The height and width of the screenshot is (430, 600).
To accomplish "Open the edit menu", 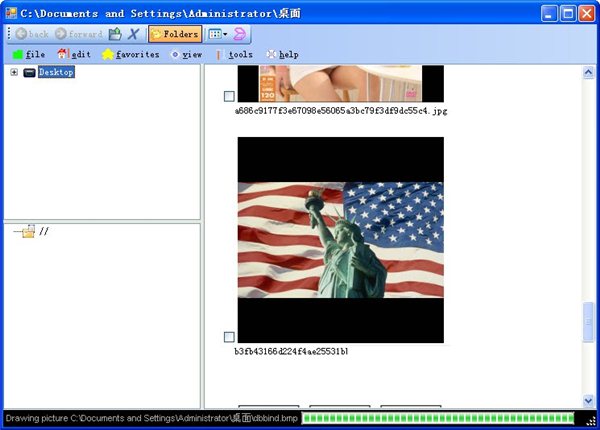I will [74, 54].
